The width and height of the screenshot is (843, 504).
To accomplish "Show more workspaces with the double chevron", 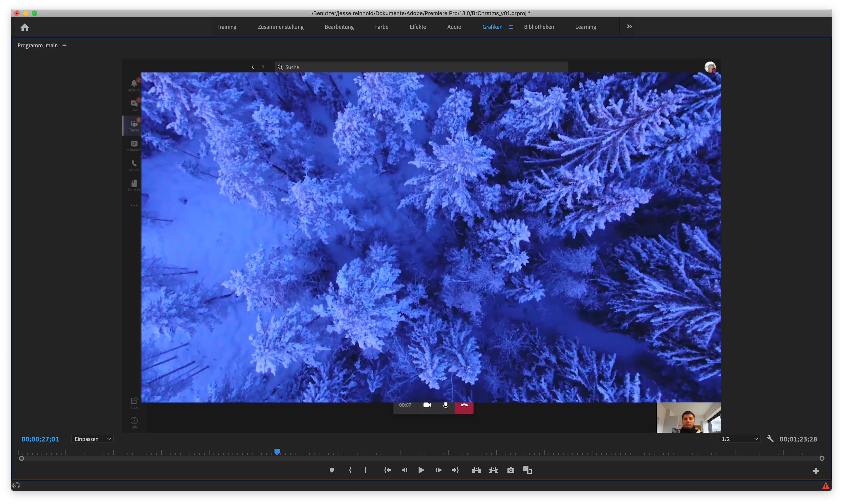I will pyautogui.click(x=629, y=26).
